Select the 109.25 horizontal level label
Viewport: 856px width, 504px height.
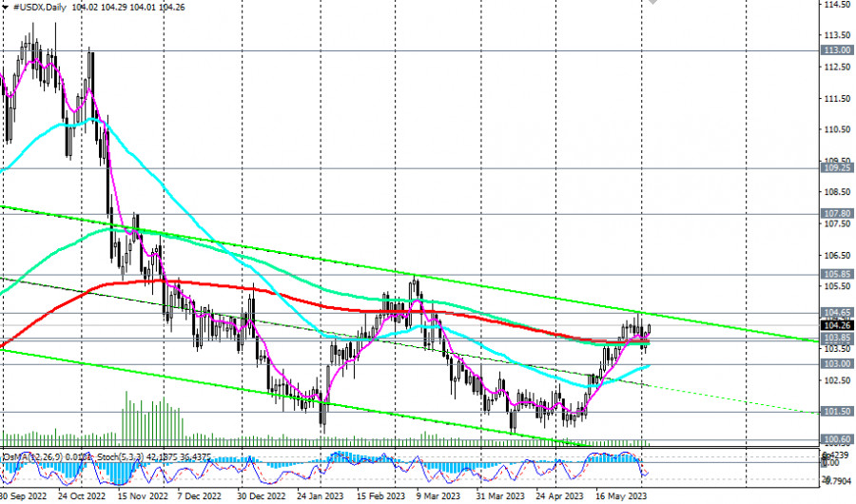point(837,167)
